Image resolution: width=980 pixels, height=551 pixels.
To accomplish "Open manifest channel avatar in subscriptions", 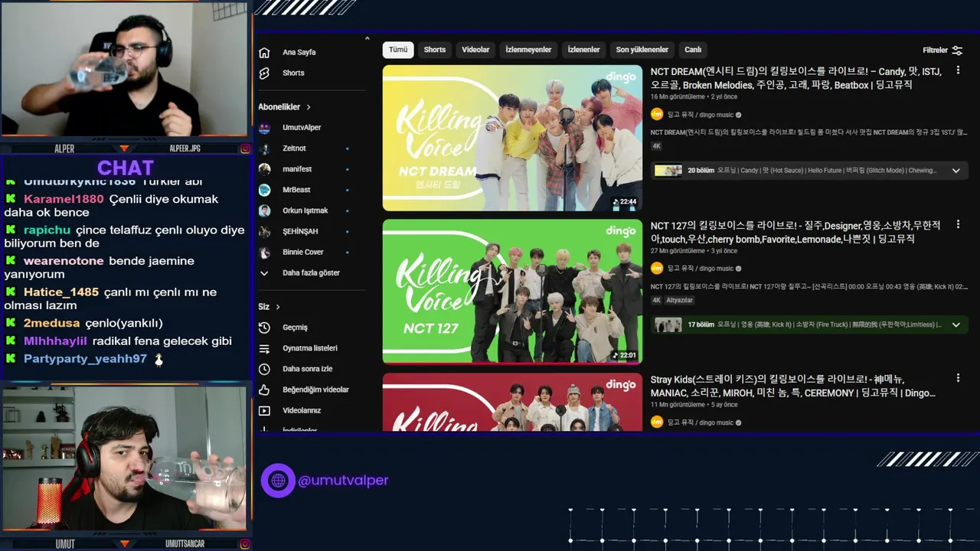I will tap(264, 169).
